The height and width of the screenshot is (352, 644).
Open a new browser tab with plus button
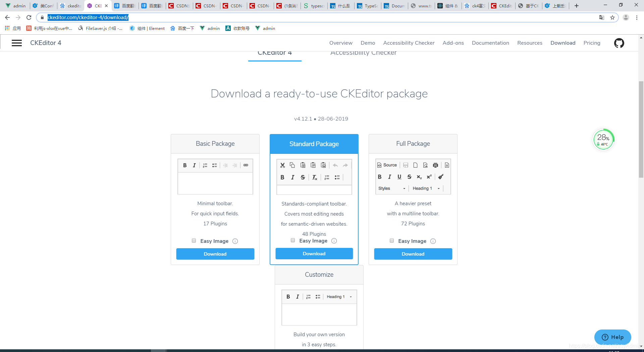tap(577, 6)
